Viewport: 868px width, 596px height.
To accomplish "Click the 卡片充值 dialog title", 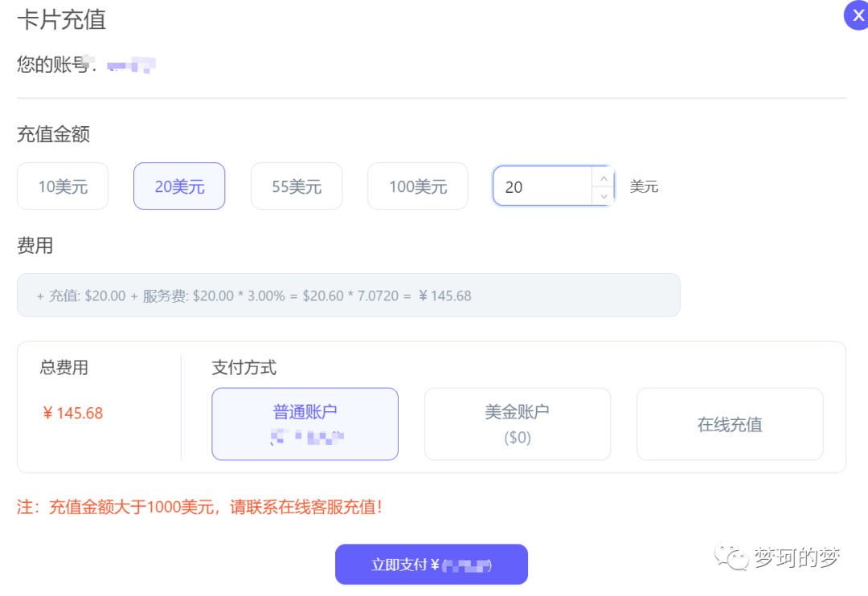I will coord(61,19).
